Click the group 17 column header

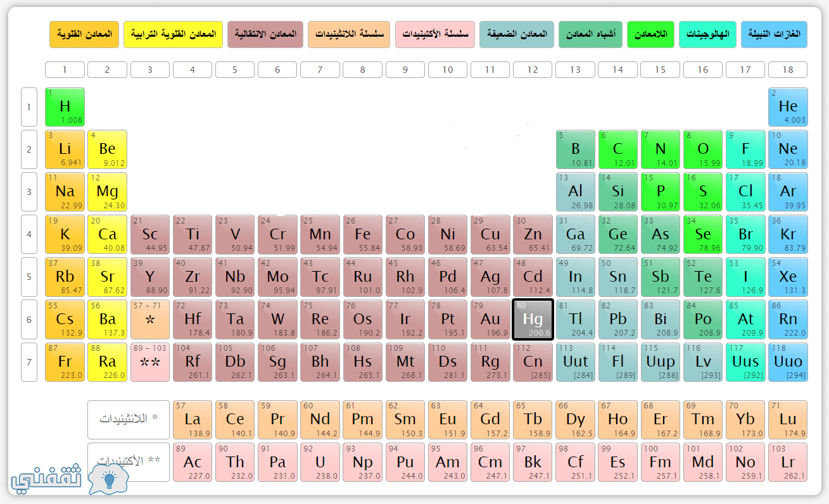coord(745,70)
